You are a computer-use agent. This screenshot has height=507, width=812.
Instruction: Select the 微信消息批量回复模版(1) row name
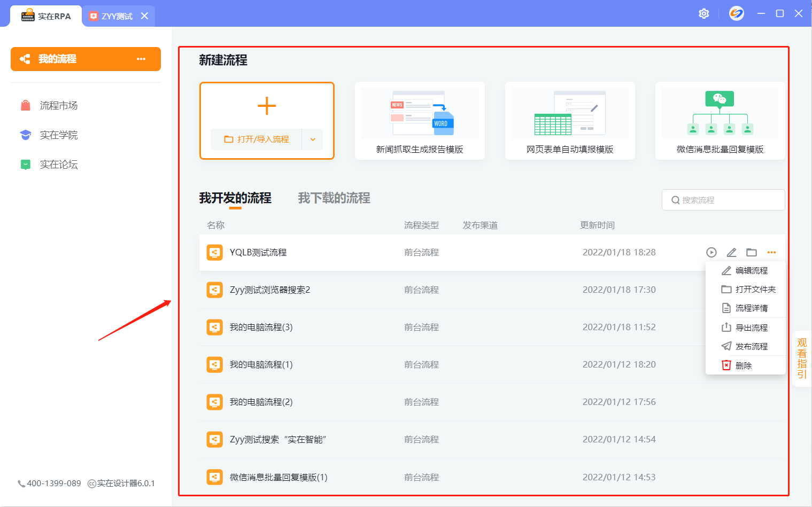coord(279,477)
